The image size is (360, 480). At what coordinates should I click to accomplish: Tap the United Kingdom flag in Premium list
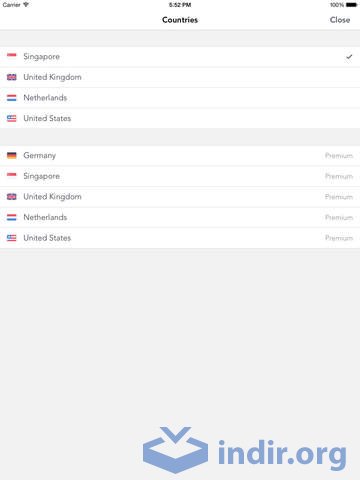tap(12, 197)
